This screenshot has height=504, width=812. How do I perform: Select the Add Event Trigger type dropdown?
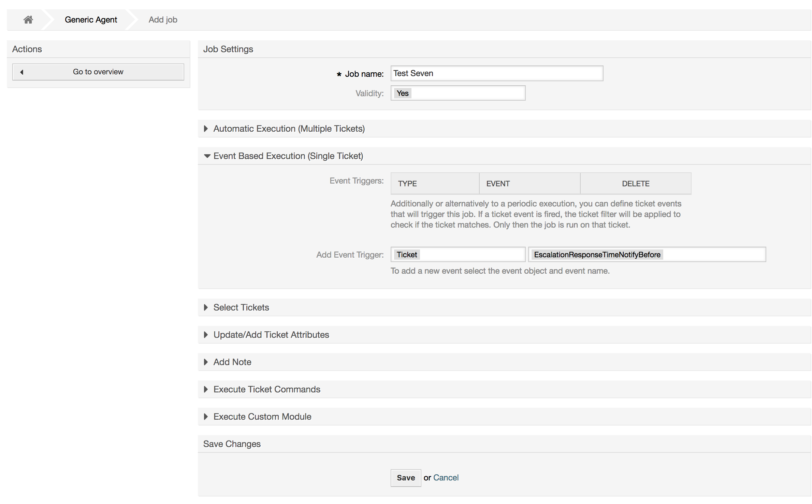point(458,254)
